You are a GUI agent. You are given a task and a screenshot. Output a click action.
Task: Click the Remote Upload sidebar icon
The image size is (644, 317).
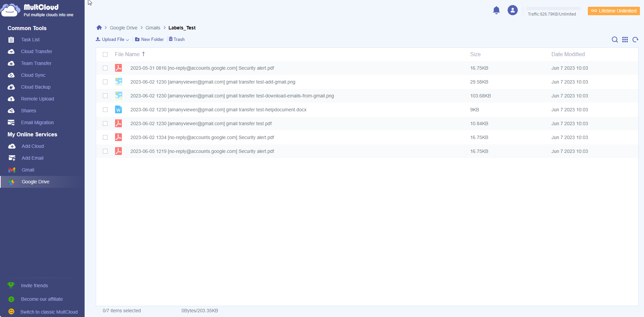(x=11, y=99)
